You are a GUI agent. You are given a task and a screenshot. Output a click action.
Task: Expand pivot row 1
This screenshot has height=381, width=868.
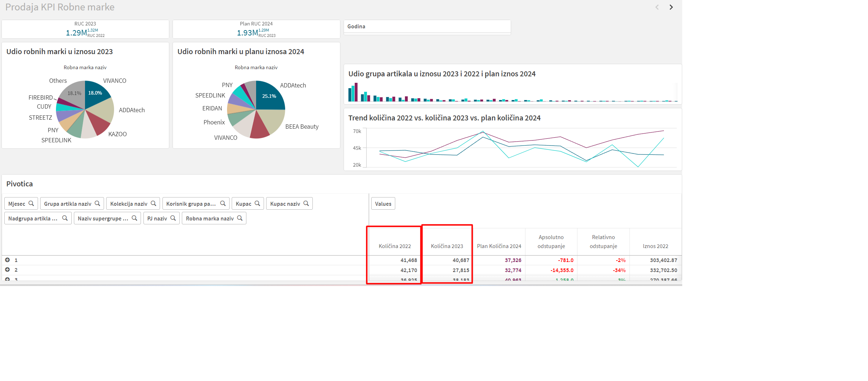pos(7,260)
